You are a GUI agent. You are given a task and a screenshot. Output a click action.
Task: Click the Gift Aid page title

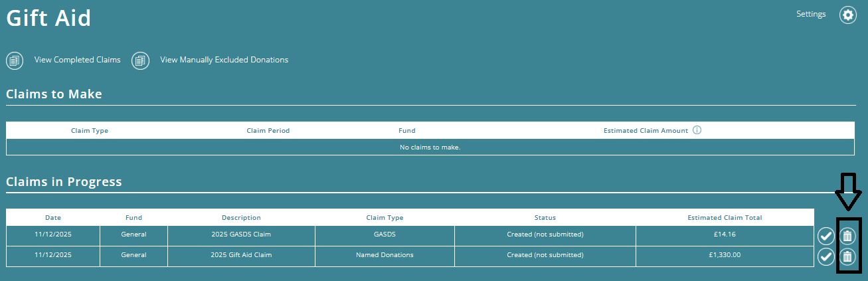pos(48,18)
